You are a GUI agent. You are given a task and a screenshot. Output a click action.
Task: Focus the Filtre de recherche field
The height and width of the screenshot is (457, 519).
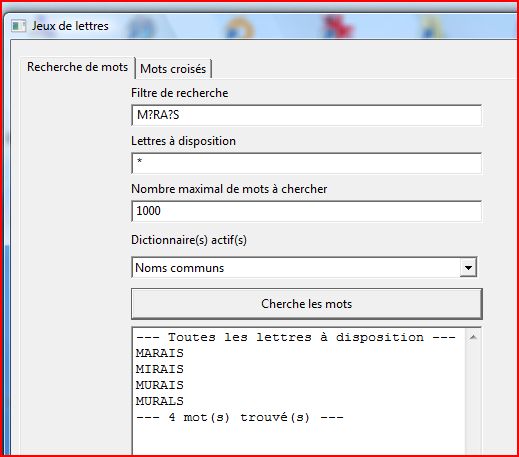(306, 115)
